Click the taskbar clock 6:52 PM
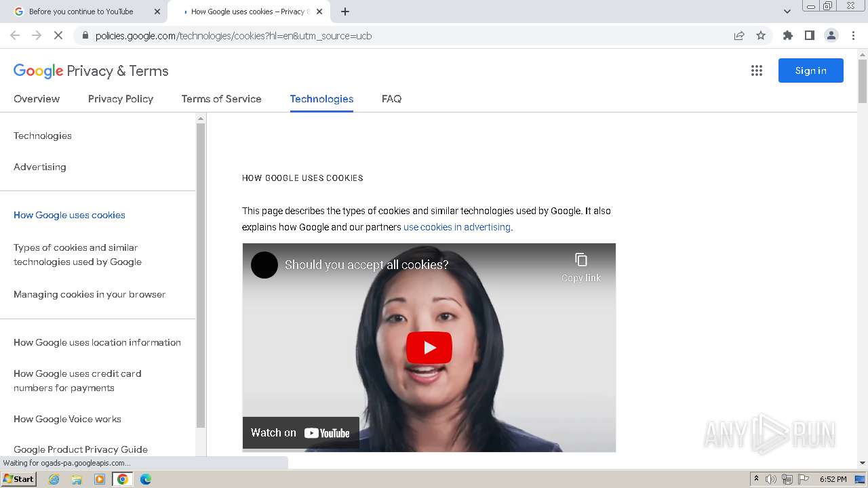Viewport: 868px width, 488px height. [x=833, y=479]
